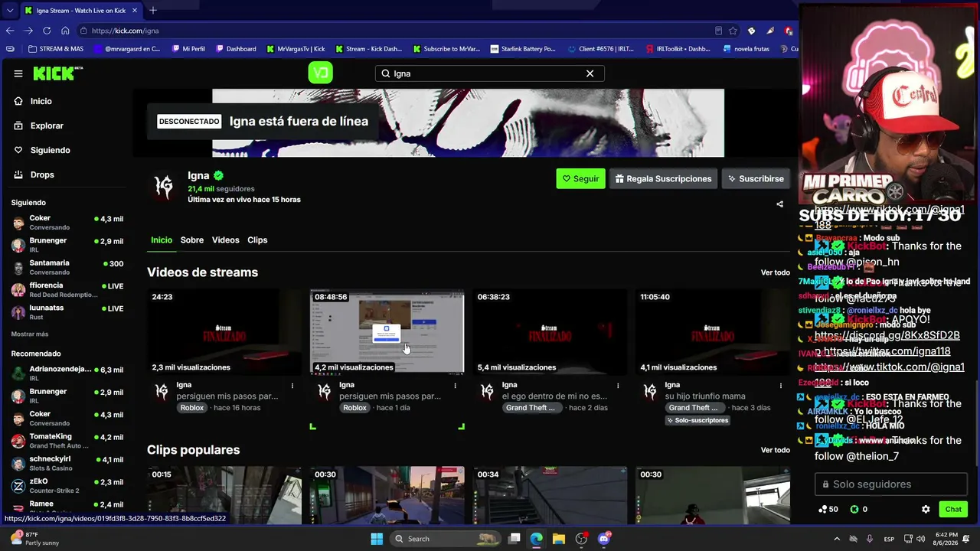Click the kick.com/igna address bar
The width and height of the screenshot is (980, 551).
click(398, 31)
